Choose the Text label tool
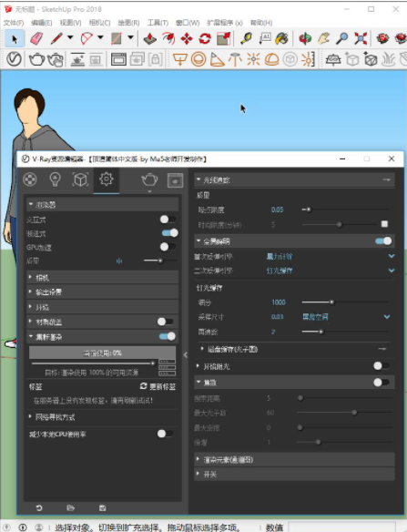 coord(265,38)
